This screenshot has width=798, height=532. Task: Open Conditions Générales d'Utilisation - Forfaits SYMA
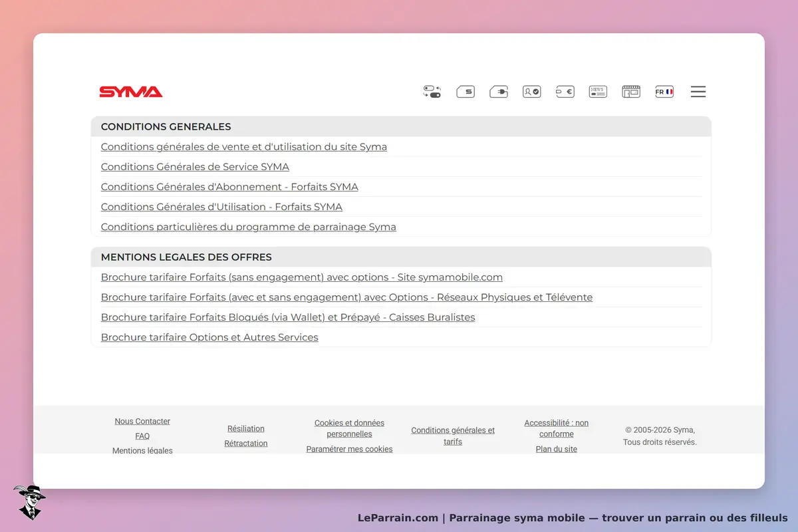221,207
